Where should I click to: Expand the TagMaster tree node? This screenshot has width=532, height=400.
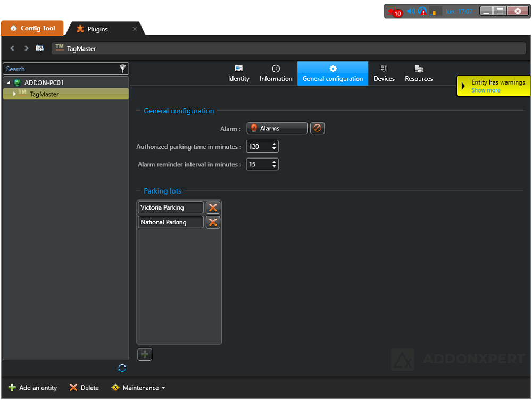[14, 94]
